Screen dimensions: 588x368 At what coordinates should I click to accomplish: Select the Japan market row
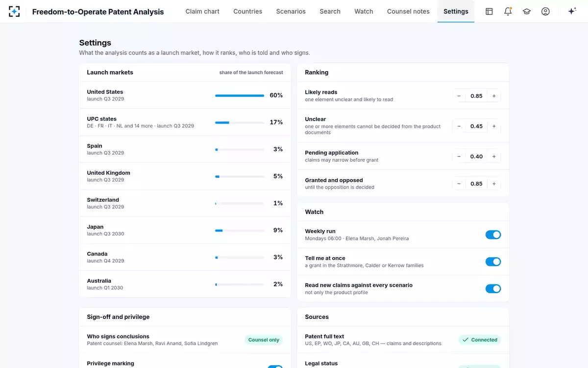click(185, 230)
